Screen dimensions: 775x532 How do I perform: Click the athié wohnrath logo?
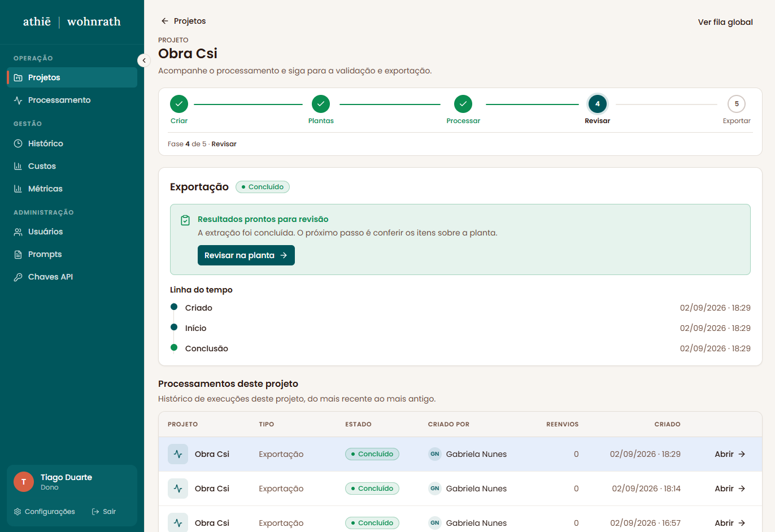[72, 22]
